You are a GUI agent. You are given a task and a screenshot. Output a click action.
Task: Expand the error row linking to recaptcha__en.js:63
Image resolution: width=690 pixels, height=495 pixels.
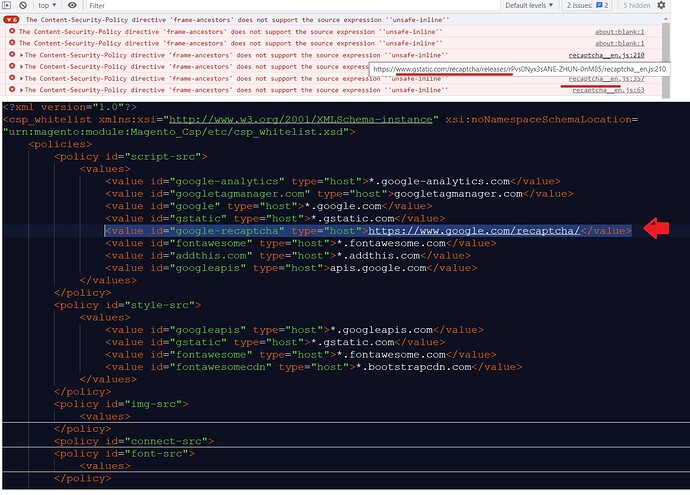pos(22,90)
